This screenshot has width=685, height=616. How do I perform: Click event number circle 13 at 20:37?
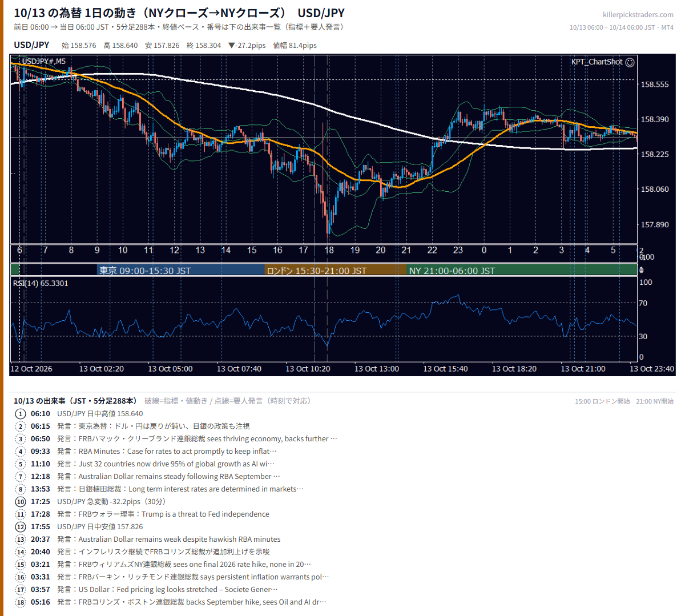(21, 539)
